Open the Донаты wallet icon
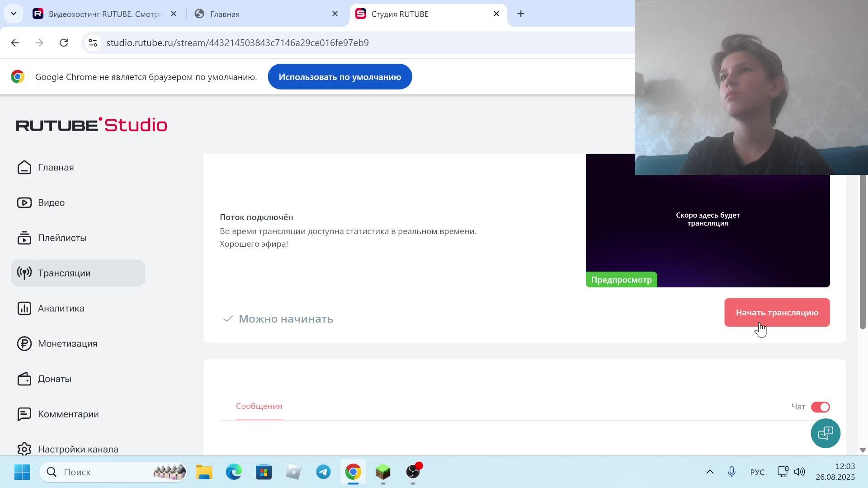The image size is (868, 488). pos(24,379)
